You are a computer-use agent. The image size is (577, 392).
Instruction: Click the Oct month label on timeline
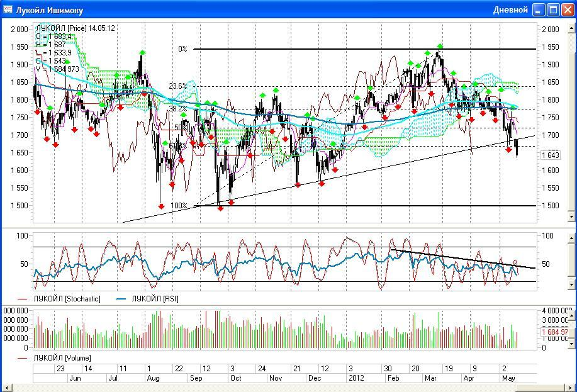[235, 378]
